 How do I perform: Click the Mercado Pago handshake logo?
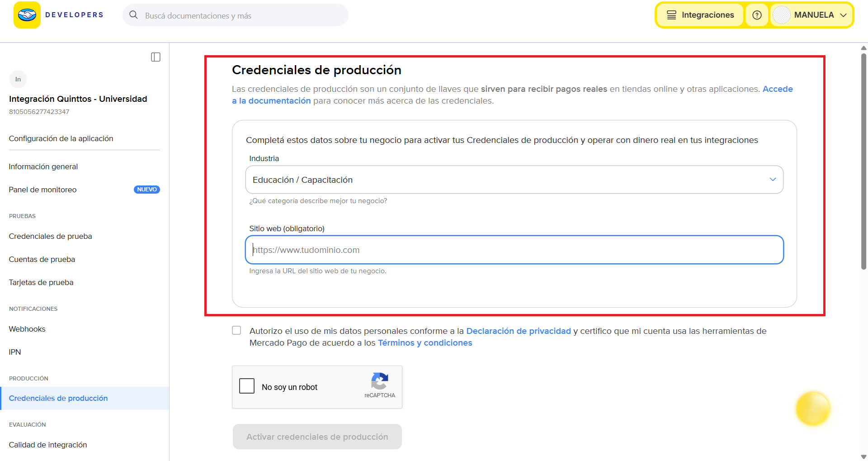(27, 15)
